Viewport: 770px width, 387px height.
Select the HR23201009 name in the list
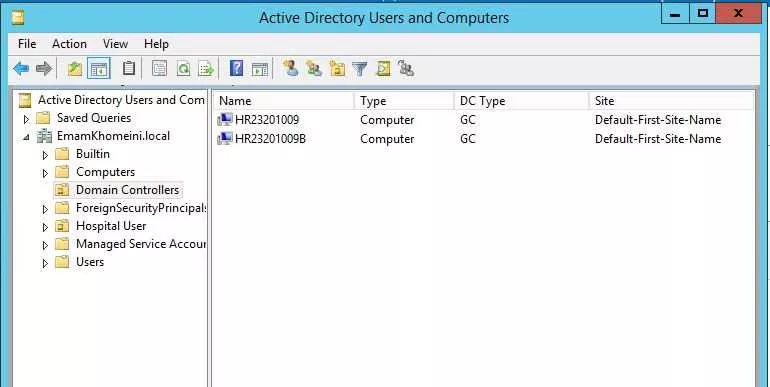click(x=267, y=120)
